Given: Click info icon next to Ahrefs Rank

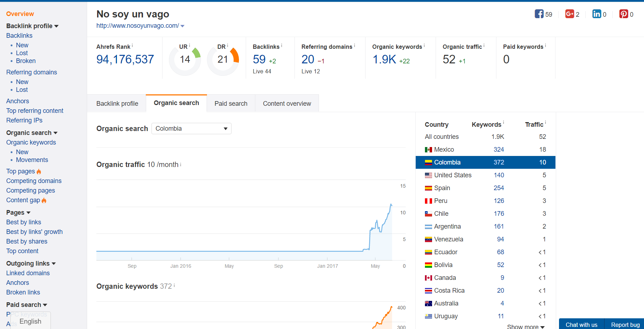Looking at the screenshot, I should 132,45.
